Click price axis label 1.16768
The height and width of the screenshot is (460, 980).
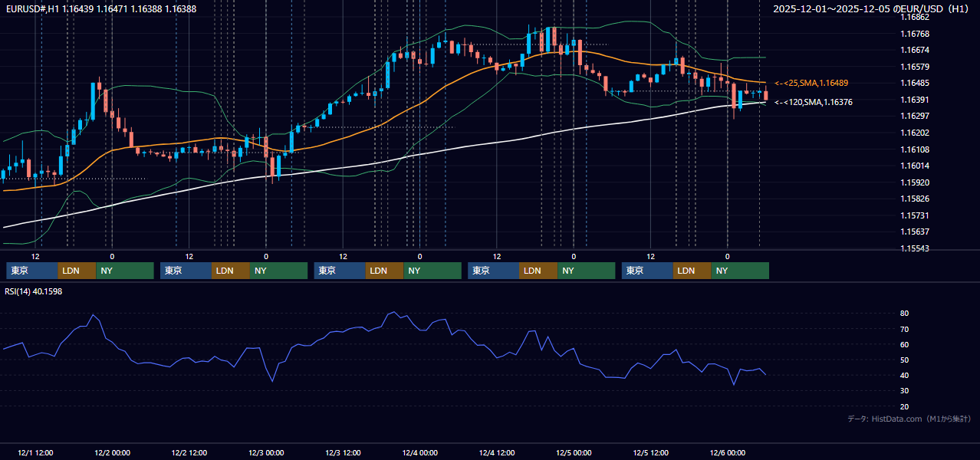click(x=915, y=34)
